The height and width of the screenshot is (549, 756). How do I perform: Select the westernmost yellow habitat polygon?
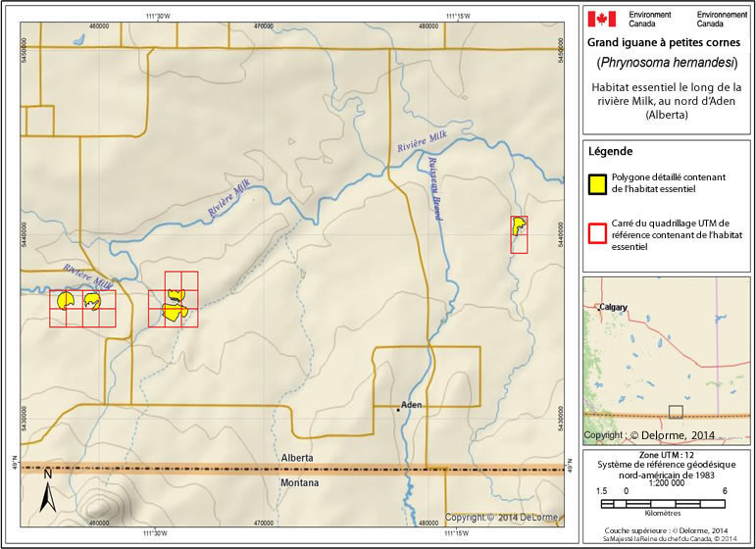pos(66,301)
